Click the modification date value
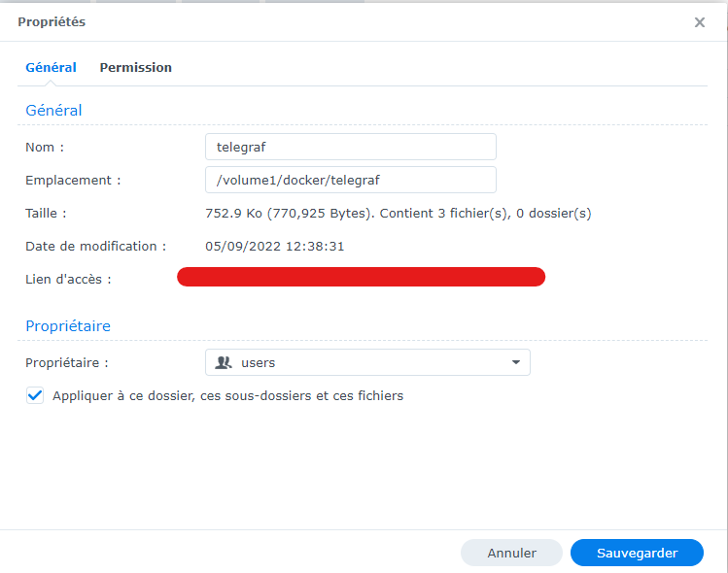 point(274,246)
